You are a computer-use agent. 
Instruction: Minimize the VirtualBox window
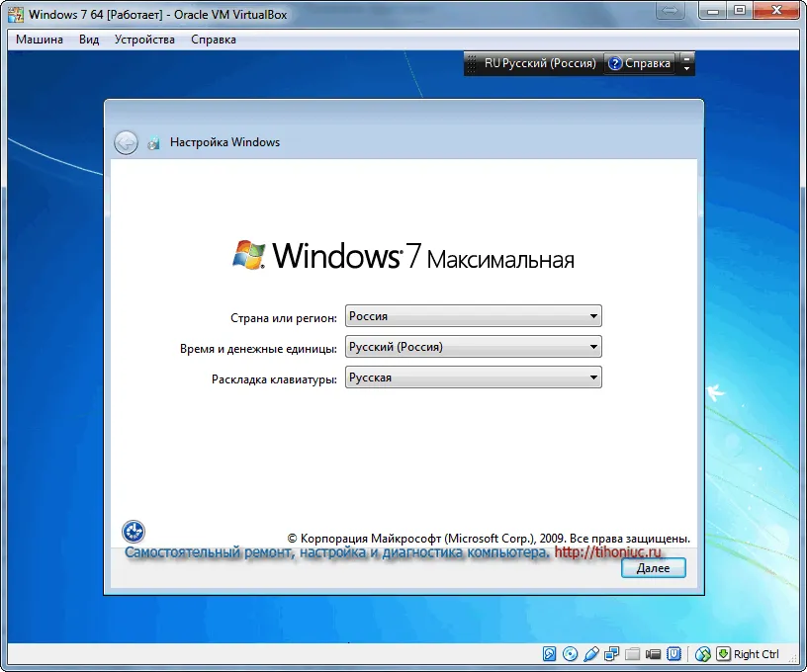point(713,11)
